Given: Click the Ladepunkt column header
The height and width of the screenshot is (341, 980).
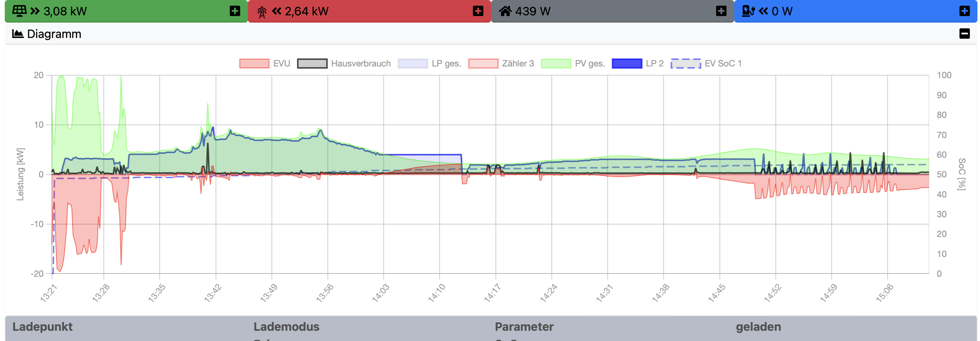Looking at the screenshot, I should 42,326.
